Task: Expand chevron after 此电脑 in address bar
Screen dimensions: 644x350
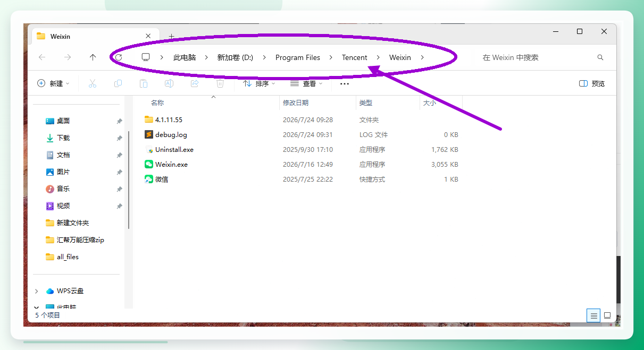Action: pyautogui.click(x=206, y=57)
